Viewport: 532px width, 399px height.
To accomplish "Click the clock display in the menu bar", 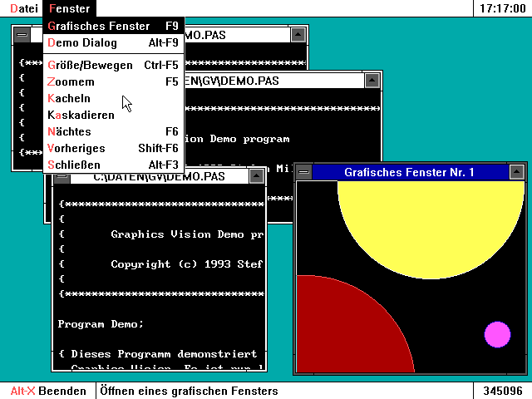I will point(503,8).
